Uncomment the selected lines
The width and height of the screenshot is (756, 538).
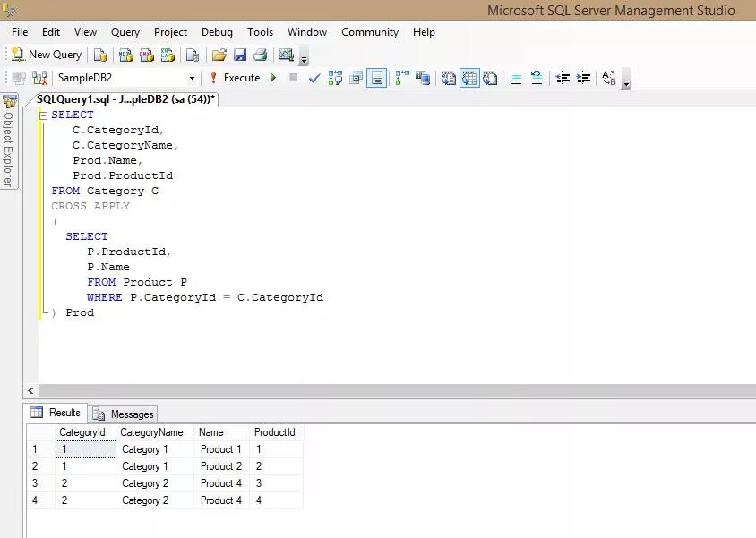[x=537, y=78]
